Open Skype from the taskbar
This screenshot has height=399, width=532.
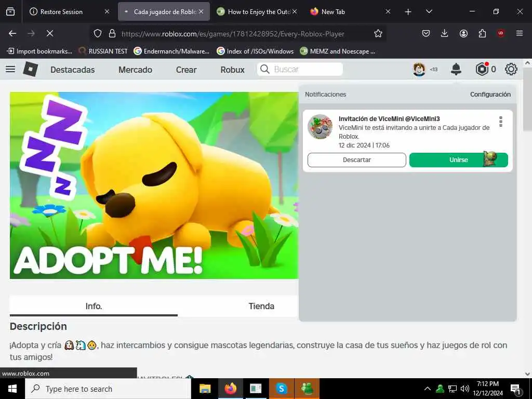(281, 389)
